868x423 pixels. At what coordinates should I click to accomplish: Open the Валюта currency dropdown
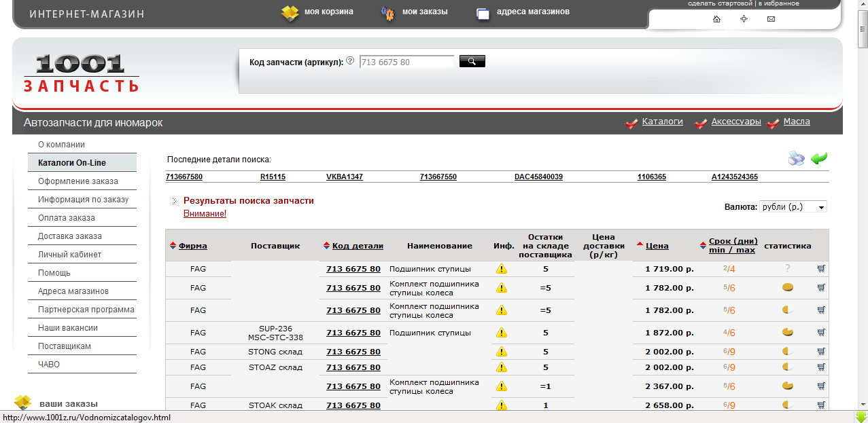(793, 206)
